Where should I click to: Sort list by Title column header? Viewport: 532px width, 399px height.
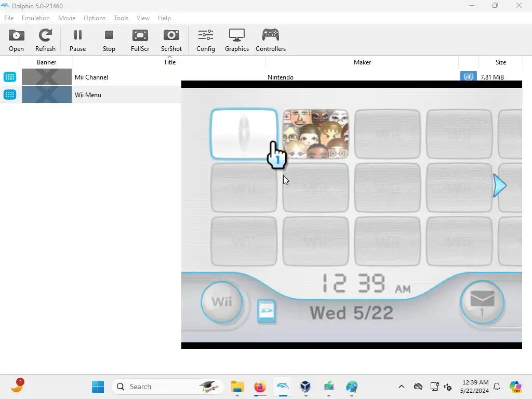coord(169,62)
